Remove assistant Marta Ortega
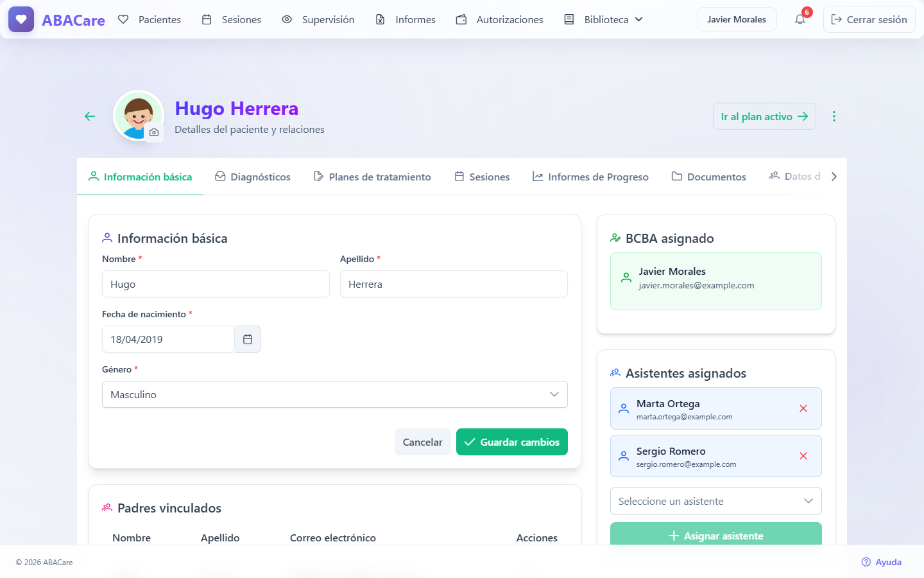Image resolution: width=924 pixels, height=578 pixels. tap(803, 408)
